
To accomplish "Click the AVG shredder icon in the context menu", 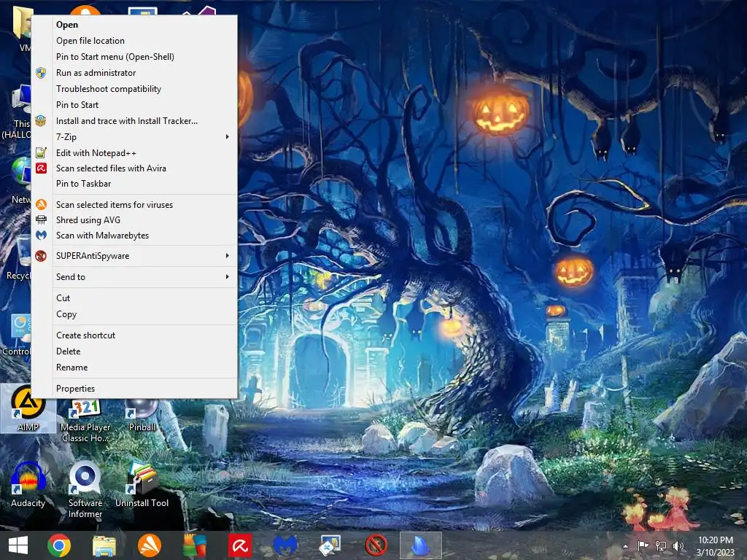I will coord(42,220).
